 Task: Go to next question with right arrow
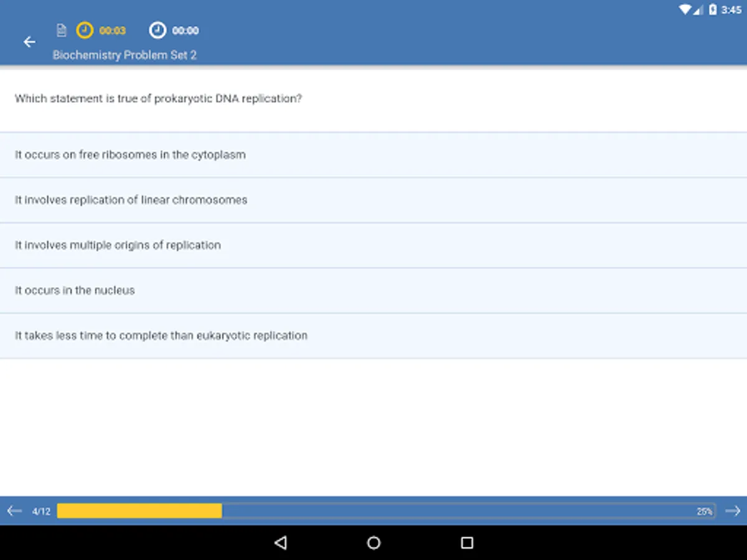[x=733, y=511]
